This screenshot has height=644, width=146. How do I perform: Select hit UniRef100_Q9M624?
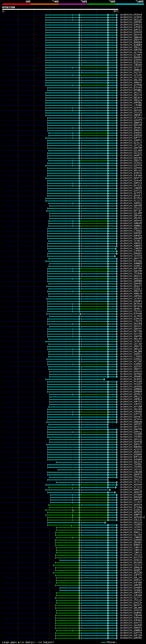pyautogui.click(x=131, y=567)
